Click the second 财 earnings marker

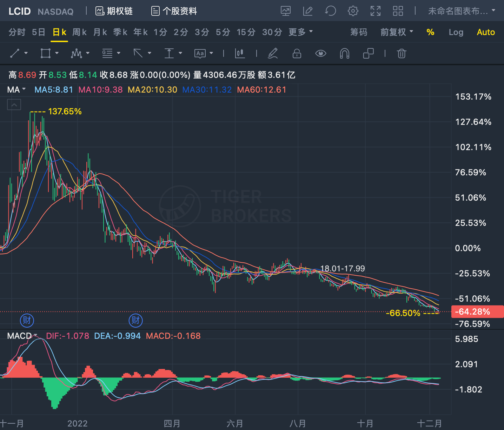136,320
